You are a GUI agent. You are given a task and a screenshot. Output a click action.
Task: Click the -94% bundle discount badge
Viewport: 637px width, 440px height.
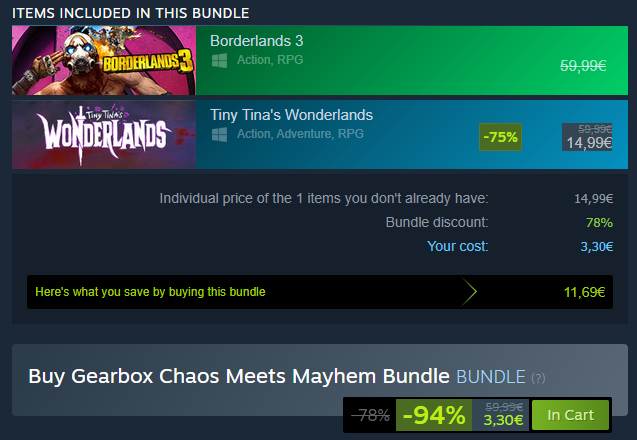[x=434, y=415]
